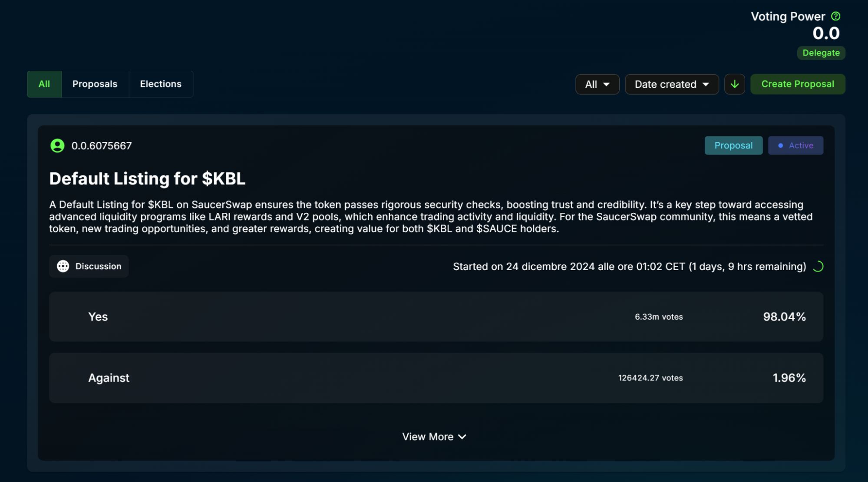Select the Yes vote option
868x482 pixels.
click(x=436, y=317)
